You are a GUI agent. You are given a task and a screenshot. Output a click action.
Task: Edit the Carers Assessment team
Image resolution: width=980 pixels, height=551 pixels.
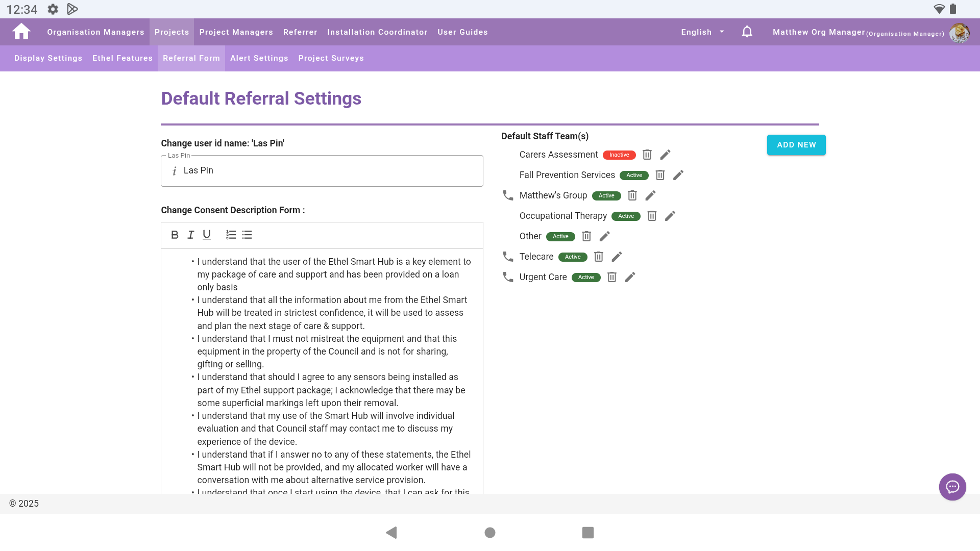pos(665,155)
